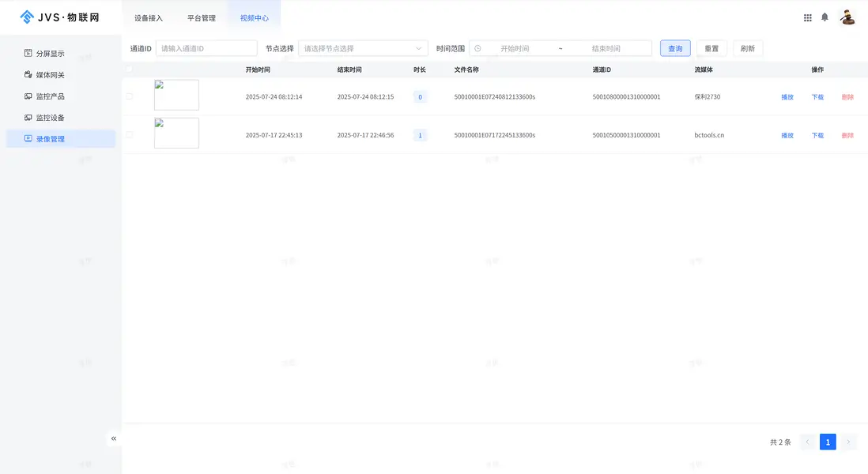This screenshot has width=868, height=474.
Task: Toggle the select-all header checkbox
Action: [129, 70]
